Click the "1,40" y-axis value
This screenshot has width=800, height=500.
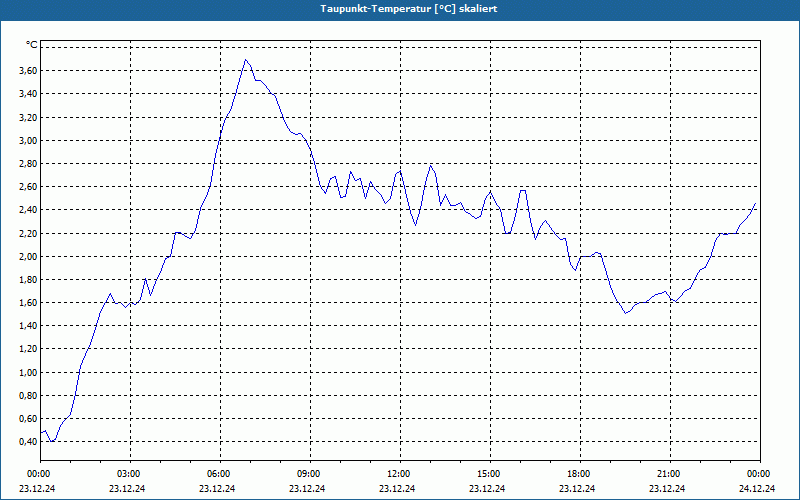[x=28, y=326]
